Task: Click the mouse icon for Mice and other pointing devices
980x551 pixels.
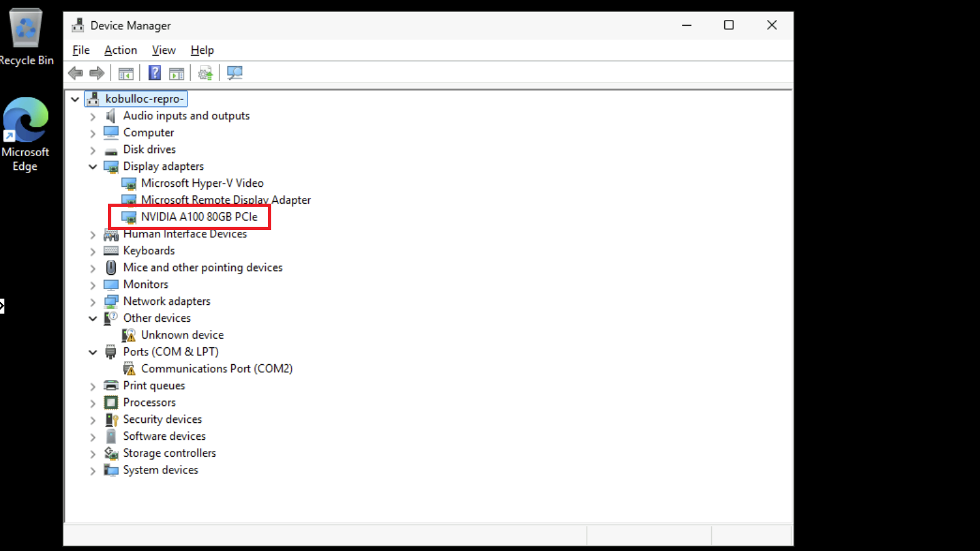Action: pos(111,267)
